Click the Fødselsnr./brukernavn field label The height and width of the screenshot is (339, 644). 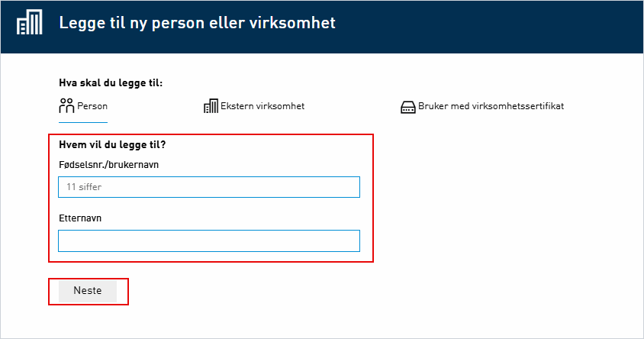click(x=108, y=164)
